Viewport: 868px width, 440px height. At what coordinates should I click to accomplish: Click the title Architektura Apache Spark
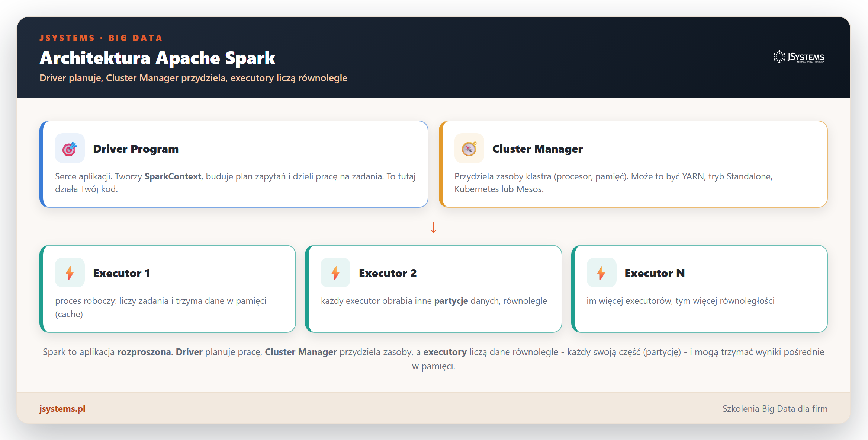[x=157, y=58]
